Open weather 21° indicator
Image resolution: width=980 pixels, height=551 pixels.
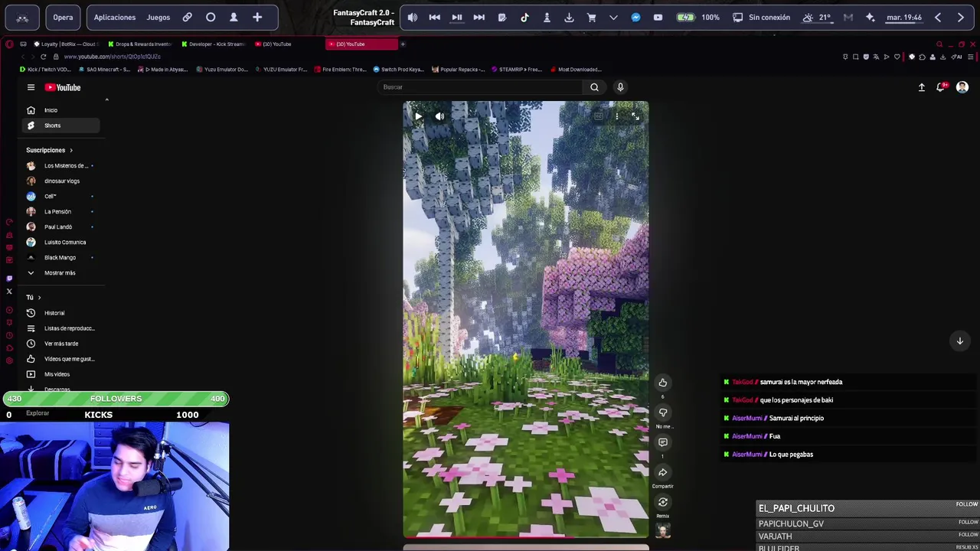[x=816, y=17]
